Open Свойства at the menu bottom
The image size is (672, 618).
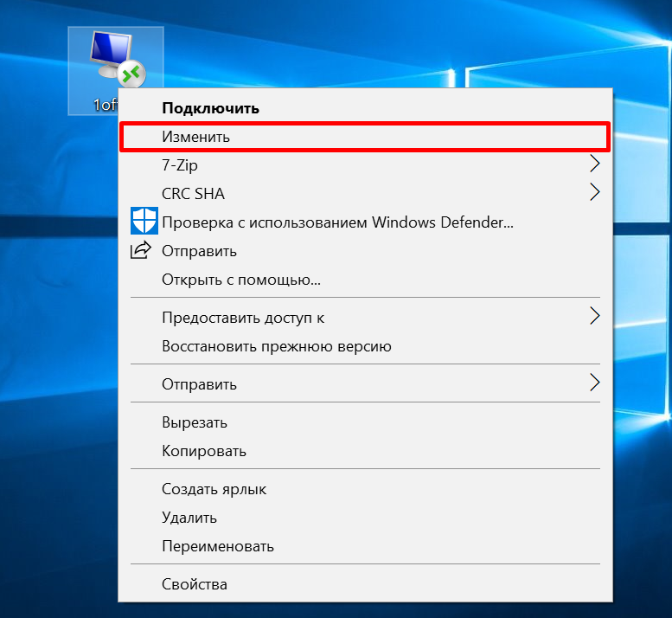pyautogui.click(x=365, y=584)
